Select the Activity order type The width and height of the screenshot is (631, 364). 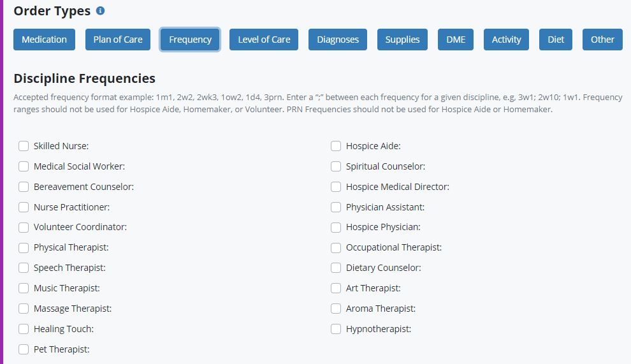tap(506, 40)
